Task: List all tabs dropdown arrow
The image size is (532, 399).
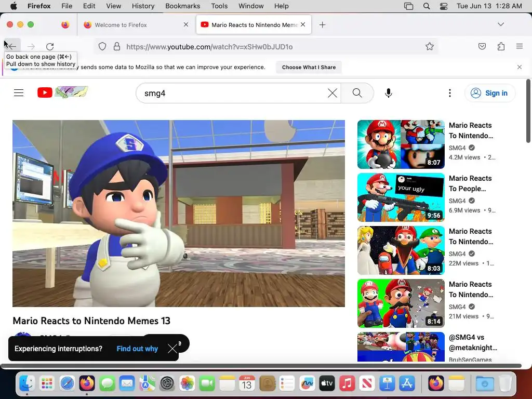Action: click(501, 24)
